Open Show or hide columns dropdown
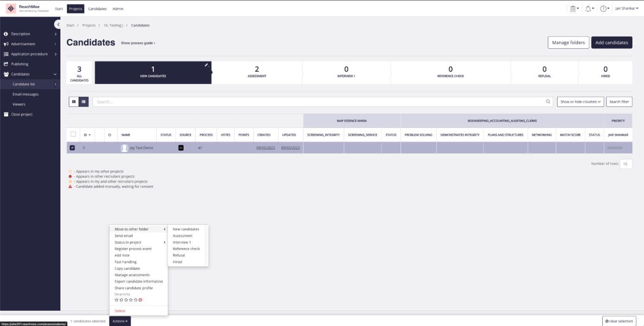 click(580, 102)
